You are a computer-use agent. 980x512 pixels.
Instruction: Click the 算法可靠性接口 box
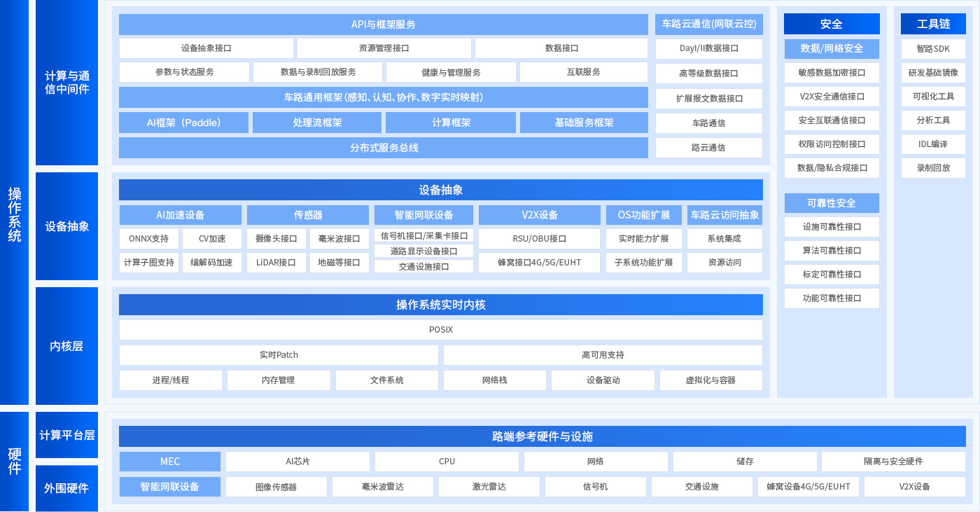tap(832, 251)
